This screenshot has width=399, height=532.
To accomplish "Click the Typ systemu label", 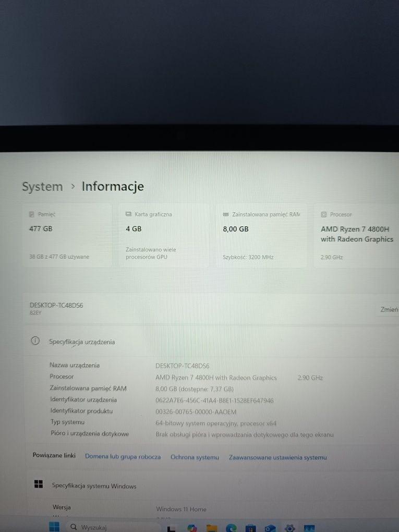I will (x=67, y=422).
